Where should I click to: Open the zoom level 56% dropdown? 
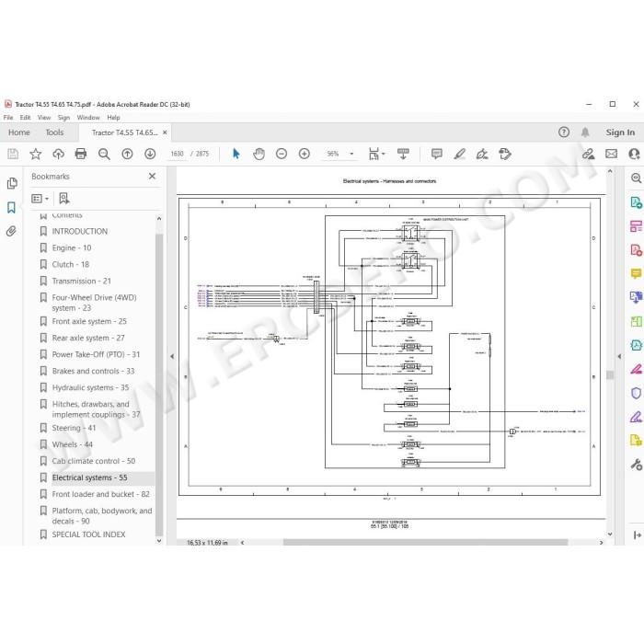[351, 154]
